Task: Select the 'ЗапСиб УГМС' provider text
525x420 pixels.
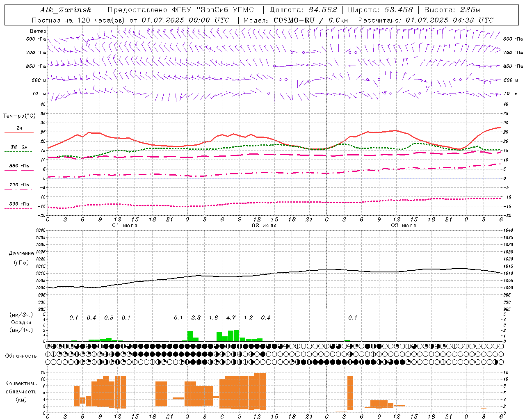Action: click(227, 10)
